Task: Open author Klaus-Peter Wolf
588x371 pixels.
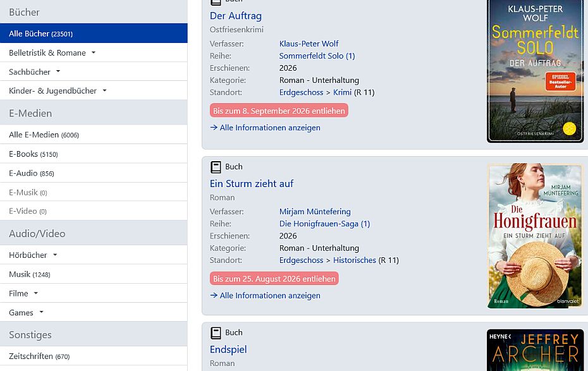Action: tap(309, 44)
